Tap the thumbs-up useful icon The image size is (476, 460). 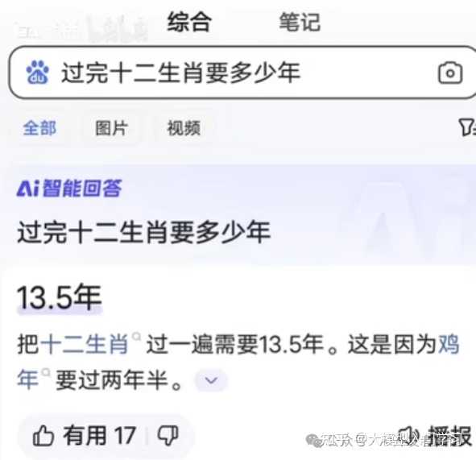coord(43,436)
